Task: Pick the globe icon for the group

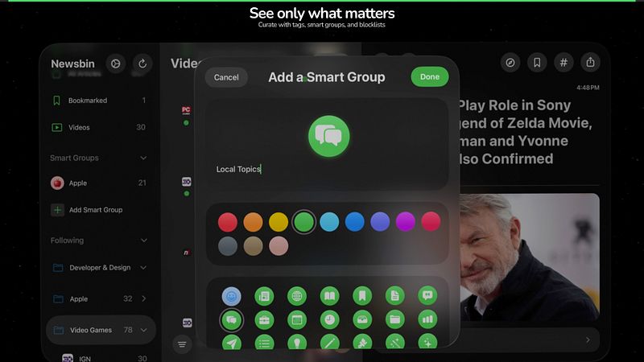Action: [297, 296]
